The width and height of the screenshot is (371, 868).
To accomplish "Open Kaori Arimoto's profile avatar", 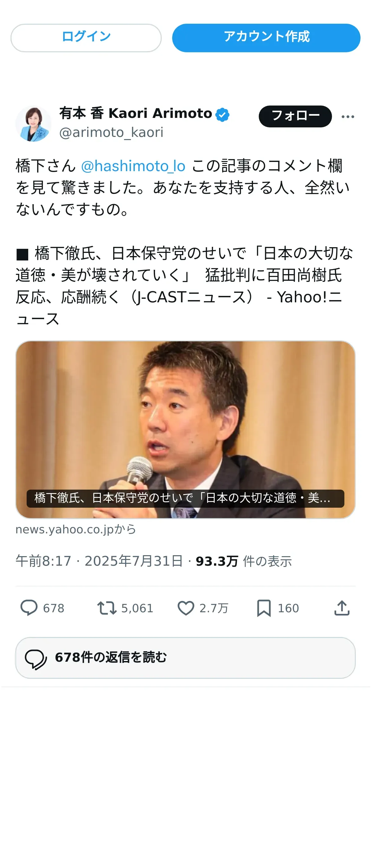I will [33, 123].
